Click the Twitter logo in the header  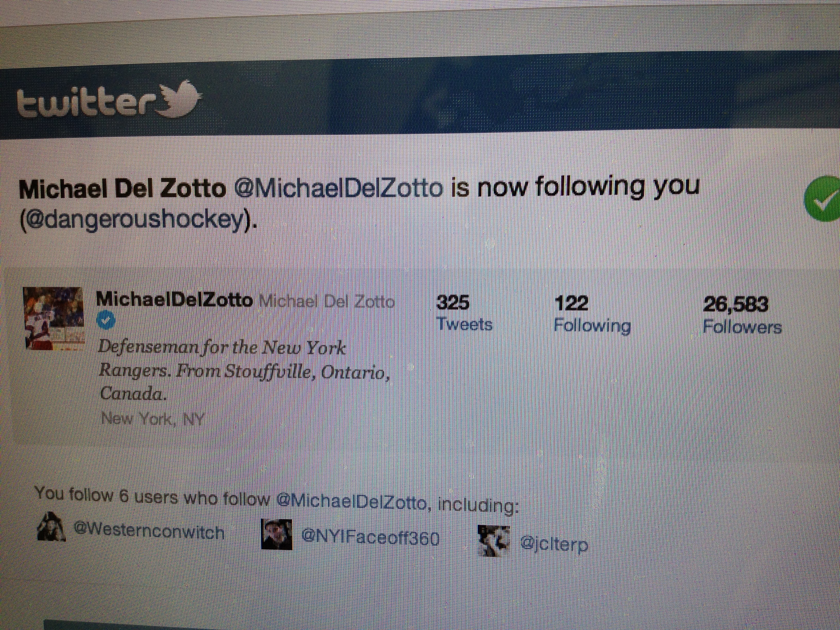109,100
